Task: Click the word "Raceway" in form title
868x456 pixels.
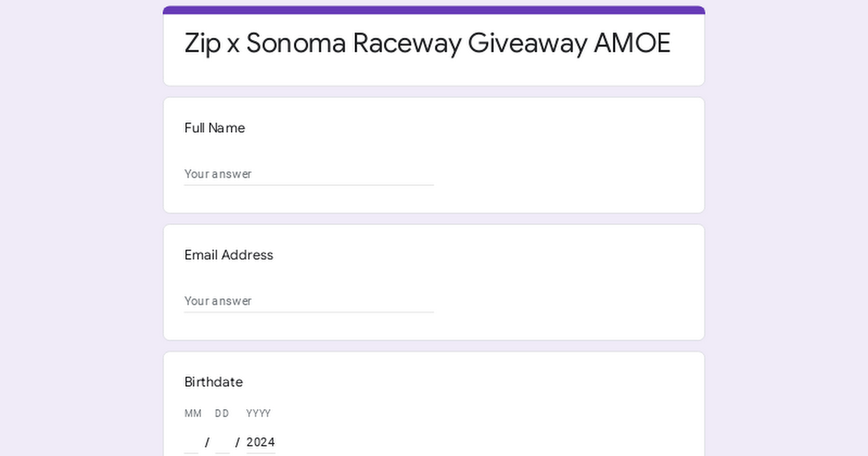Action: pos(407,44)
